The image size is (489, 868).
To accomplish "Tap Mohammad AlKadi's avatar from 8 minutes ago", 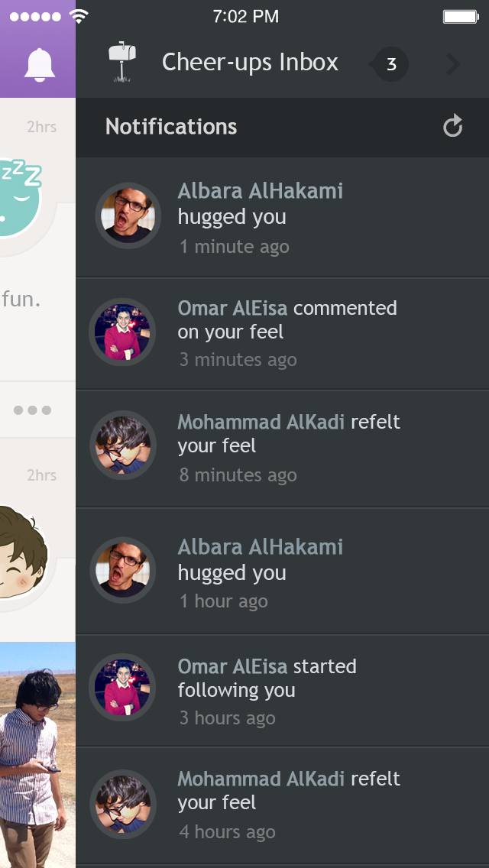I will (122, 445).
